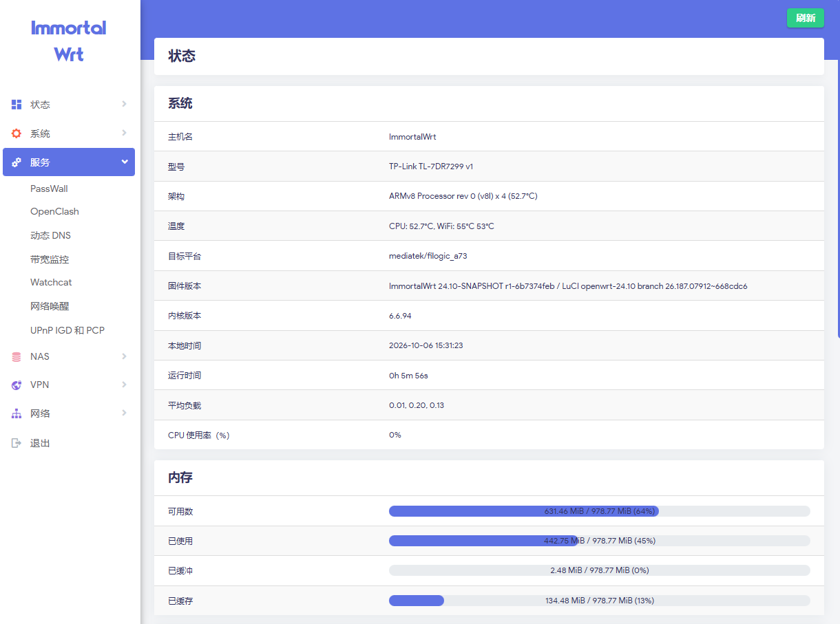
Task: Click the 已缓存 memory progress bar
Action: coord(600,601)
